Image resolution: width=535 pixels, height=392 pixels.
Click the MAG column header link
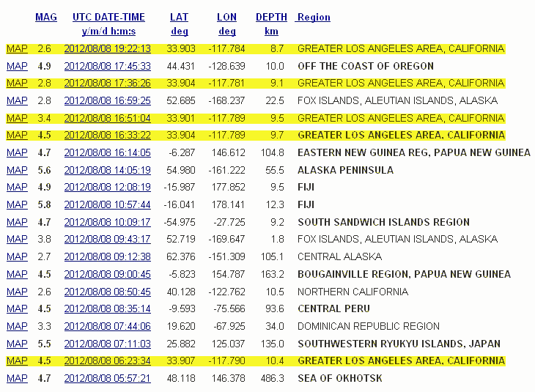(46, 17)
